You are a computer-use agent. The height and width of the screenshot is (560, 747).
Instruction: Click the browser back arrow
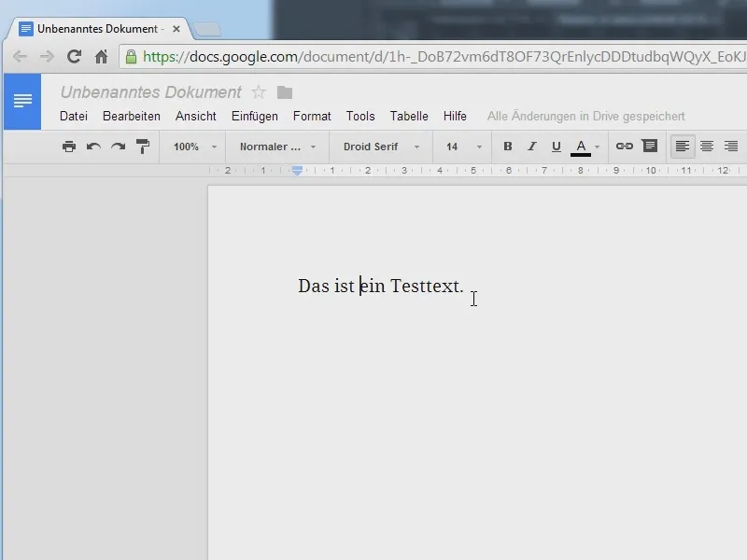click(20, 57)
